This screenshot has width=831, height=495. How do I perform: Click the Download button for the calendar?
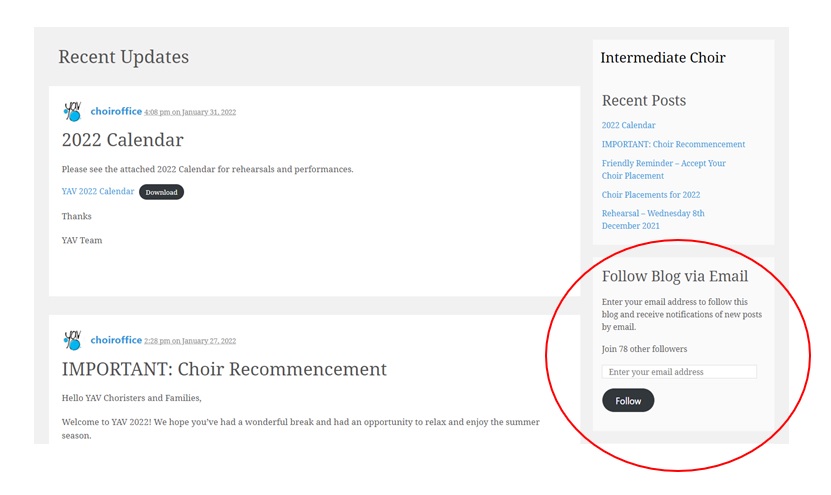[161, 192]
